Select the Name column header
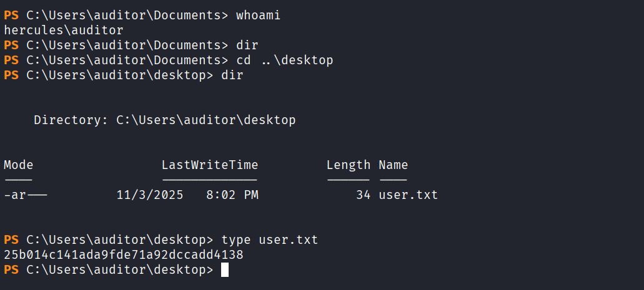This screenshot has height=290, width=644. pyautogui.click(x=393, y=165)
